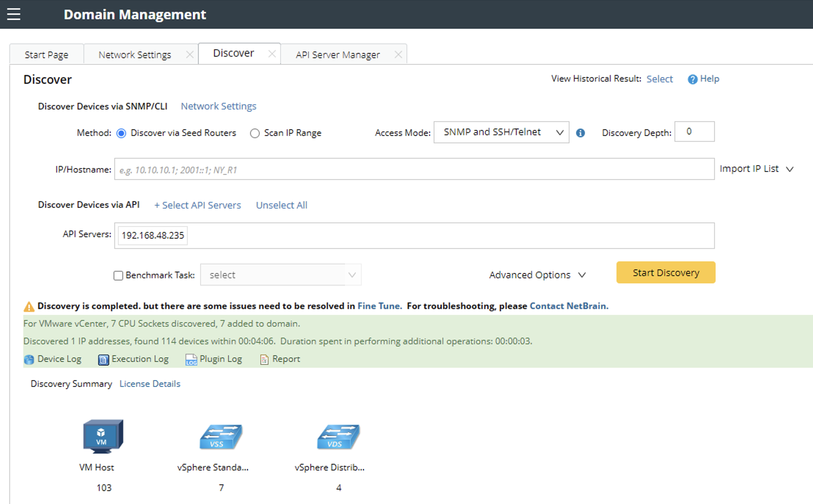Select the Scan IP Range radio
The height and width of the screenshot is (504, 813).
coord(255,133)
